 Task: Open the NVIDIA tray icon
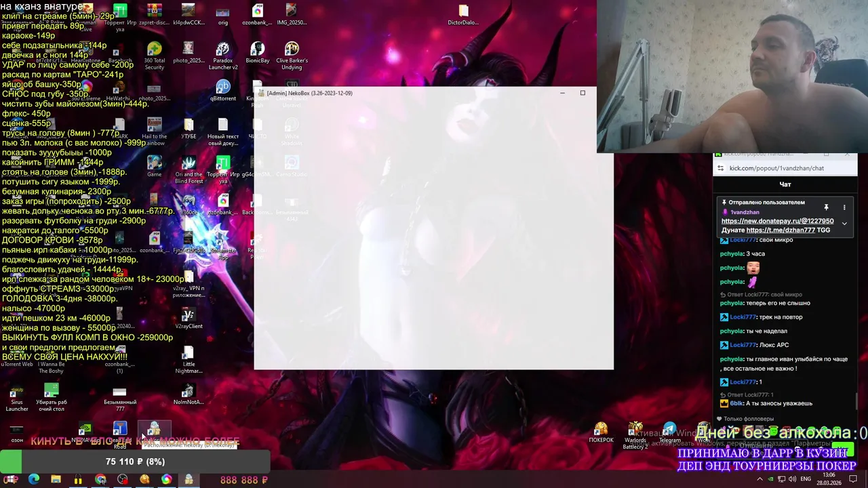tap(771, 479)
